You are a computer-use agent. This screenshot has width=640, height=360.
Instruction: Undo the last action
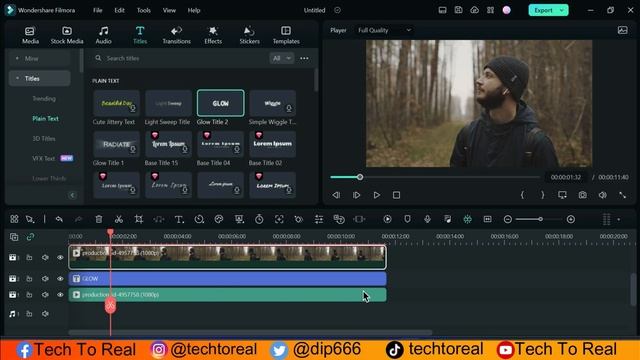(59, 219)
